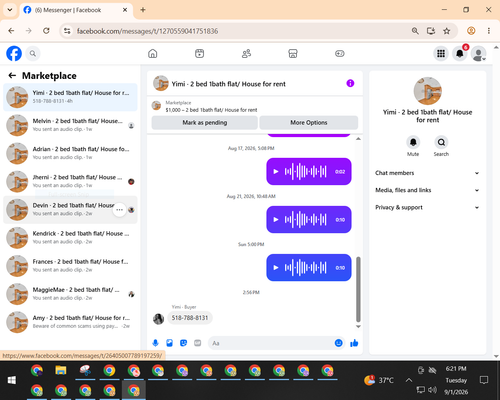Screen dimensions: 500x400
Task: Open File Explorer from the taskbar
Action: pos(61,371)
